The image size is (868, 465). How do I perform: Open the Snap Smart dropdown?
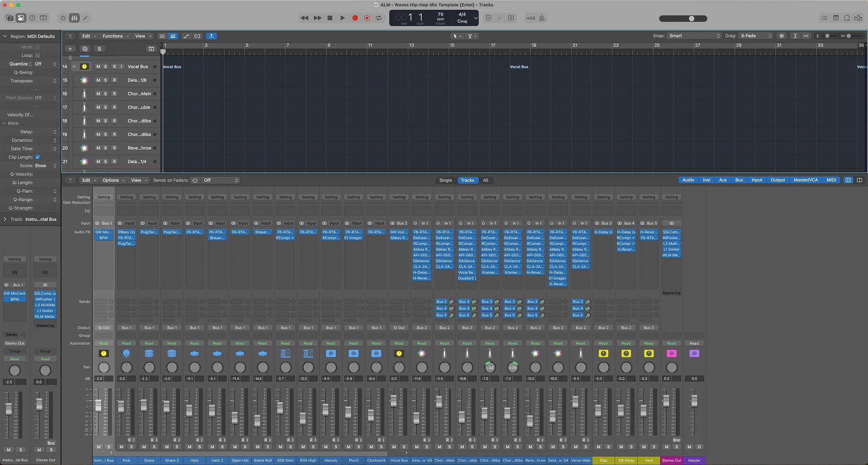pyautogui.click(x=694, y=36)
